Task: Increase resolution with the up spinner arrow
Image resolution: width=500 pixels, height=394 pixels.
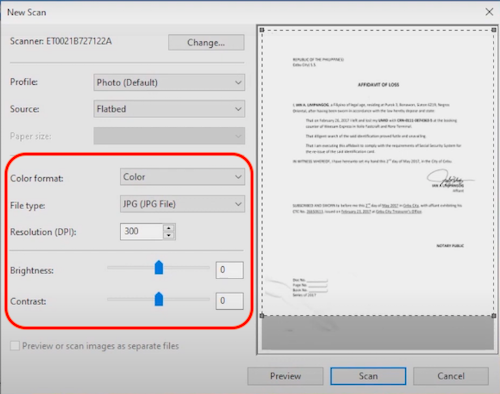Action: [169, 228]
